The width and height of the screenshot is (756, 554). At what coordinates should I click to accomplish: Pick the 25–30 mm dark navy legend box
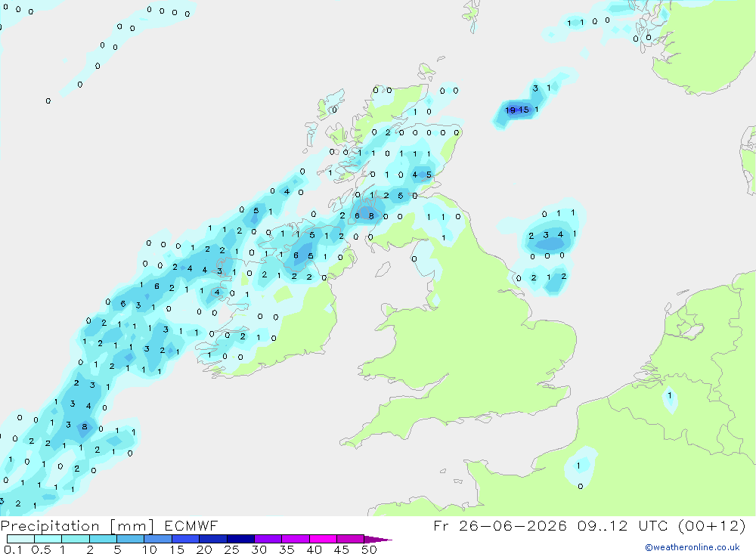coord(240,539)
